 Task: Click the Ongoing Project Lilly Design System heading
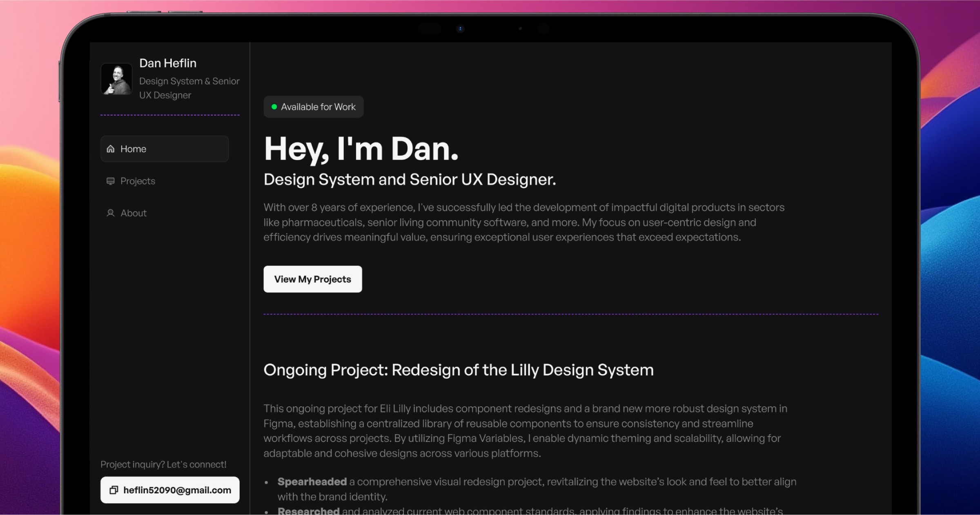coord(458,370)
